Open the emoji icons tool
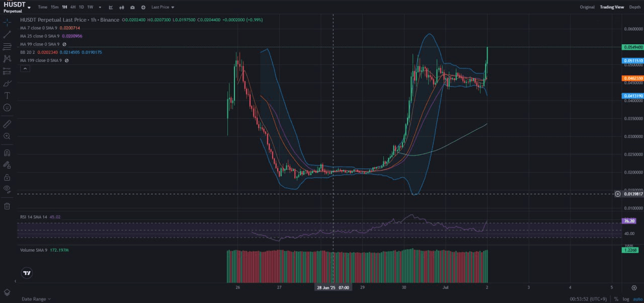This screenshot has height=303, width=644. tap(7, 107)
